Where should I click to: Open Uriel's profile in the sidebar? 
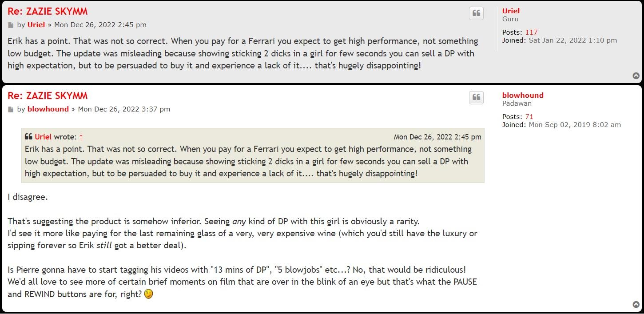click(x=511, y=11)
